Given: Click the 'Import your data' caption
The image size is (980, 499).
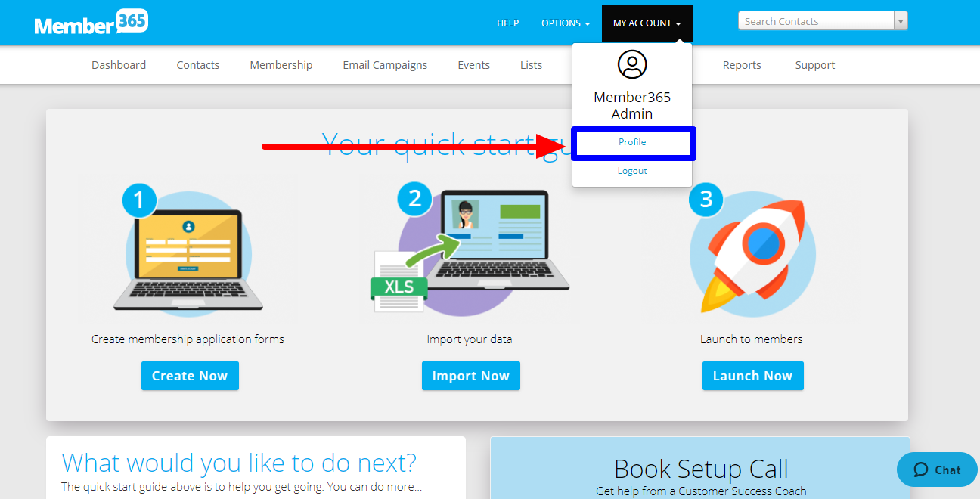Looking at the screenshot, I should click(470, 339).
